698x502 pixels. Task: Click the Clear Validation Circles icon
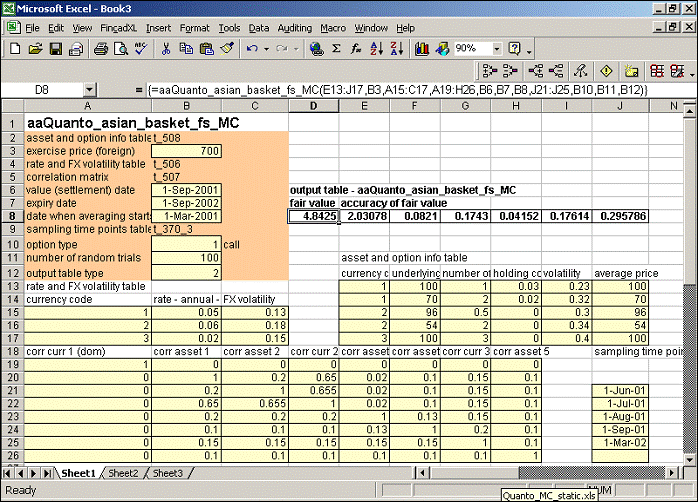(677, 71)
